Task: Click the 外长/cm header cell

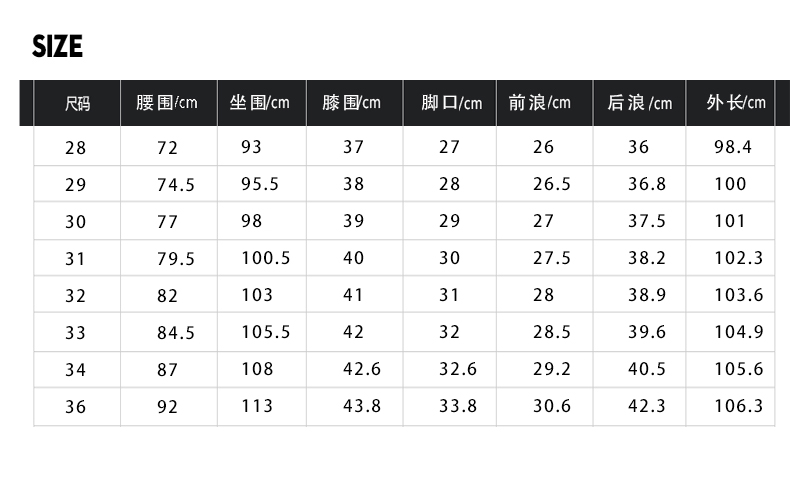Action: [x=730, y=103]
